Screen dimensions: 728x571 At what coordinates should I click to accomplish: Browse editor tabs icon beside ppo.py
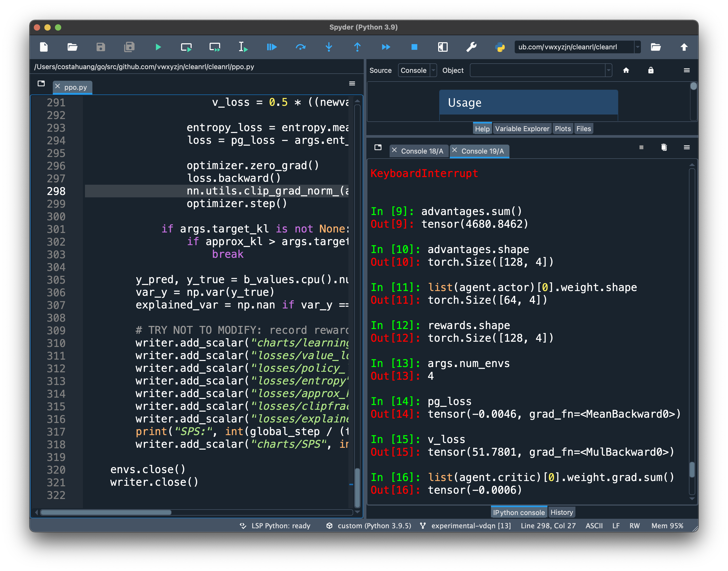point(41,84)
